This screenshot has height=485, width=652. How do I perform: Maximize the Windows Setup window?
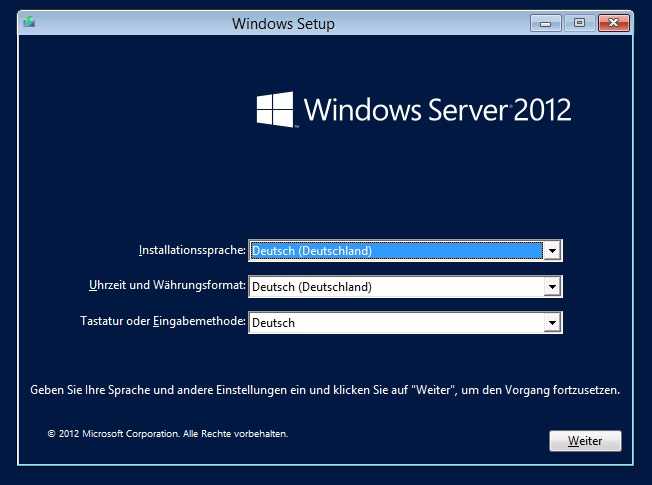[x=578, y=22]
